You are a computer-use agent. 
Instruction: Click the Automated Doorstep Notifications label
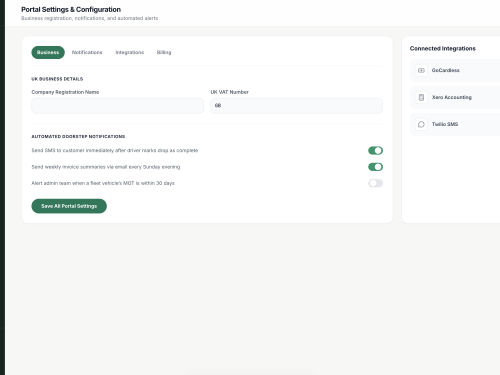click(x=78, y=136)
